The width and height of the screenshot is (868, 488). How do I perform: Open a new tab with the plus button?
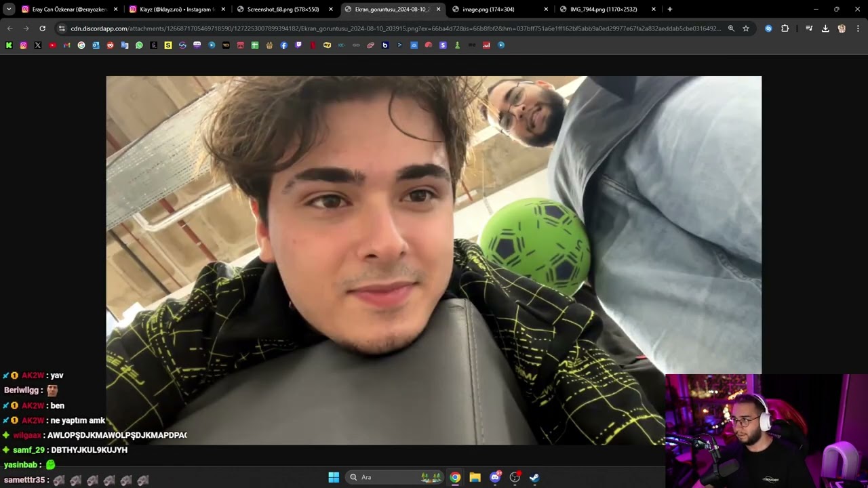point(670,9)
